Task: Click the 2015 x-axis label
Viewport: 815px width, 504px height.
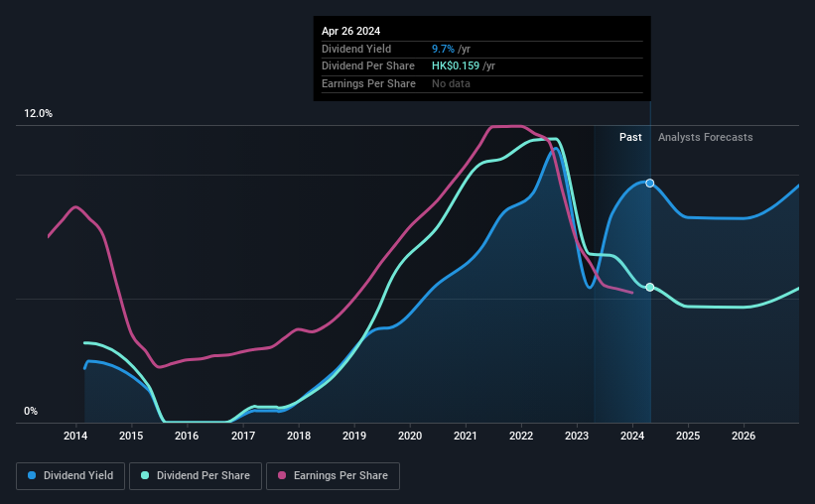Action: coord(131,436)
